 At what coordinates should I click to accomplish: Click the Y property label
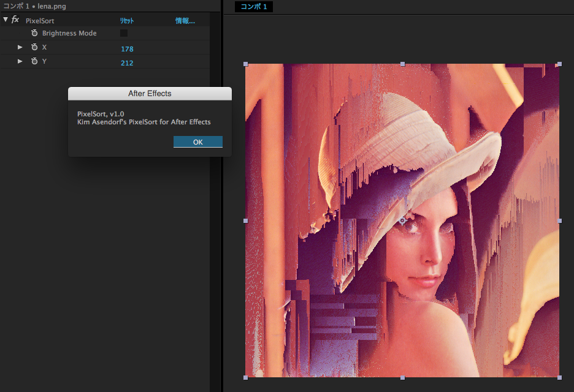pyautogui.click(x=44, y=61)
